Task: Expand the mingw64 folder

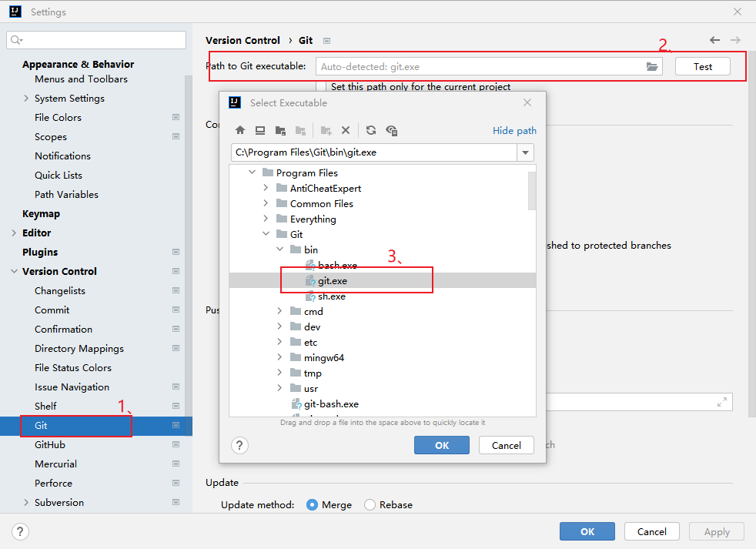Action: tap(279, 357)
